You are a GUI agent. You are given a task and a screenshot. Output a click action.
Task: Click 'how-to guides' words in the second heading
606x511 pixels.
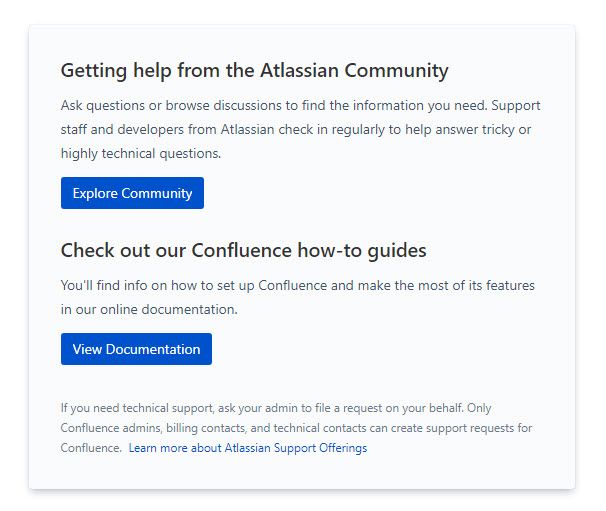pos(362,250)
